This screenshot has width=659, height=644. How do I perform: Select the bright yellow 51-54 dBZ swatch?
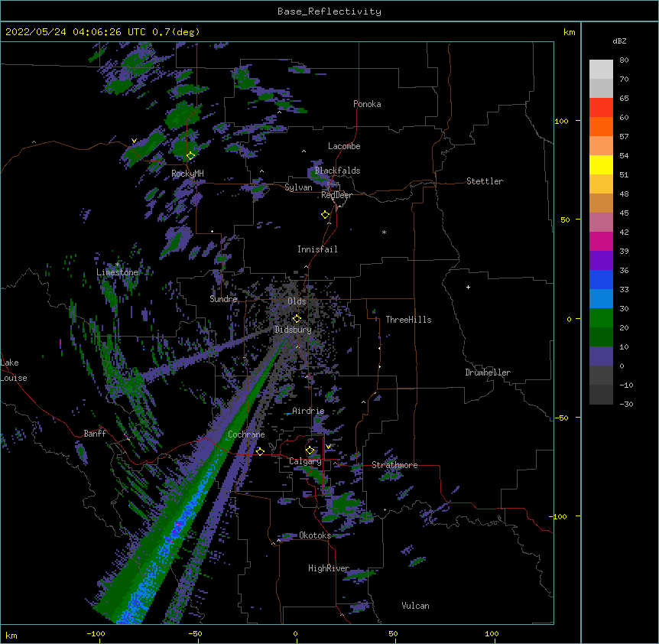click(601, 164)
